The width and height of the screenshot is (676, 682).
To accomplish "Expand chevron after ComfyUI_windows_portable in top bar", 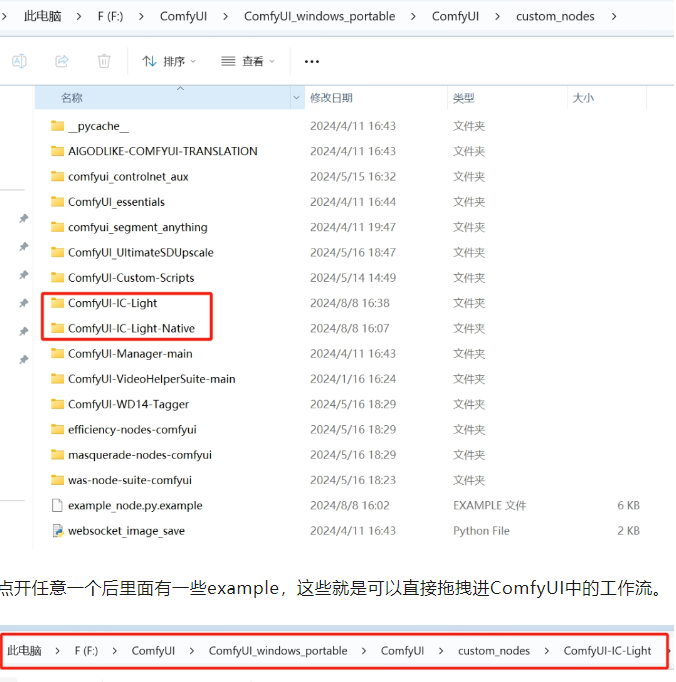I will click(413, 17).
